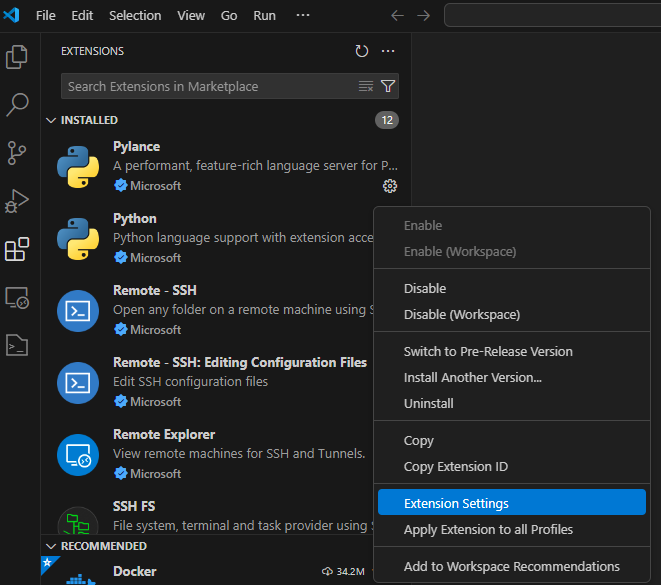
Task: Click the Remote - SSH extension icon
Action: click(78, 311)
